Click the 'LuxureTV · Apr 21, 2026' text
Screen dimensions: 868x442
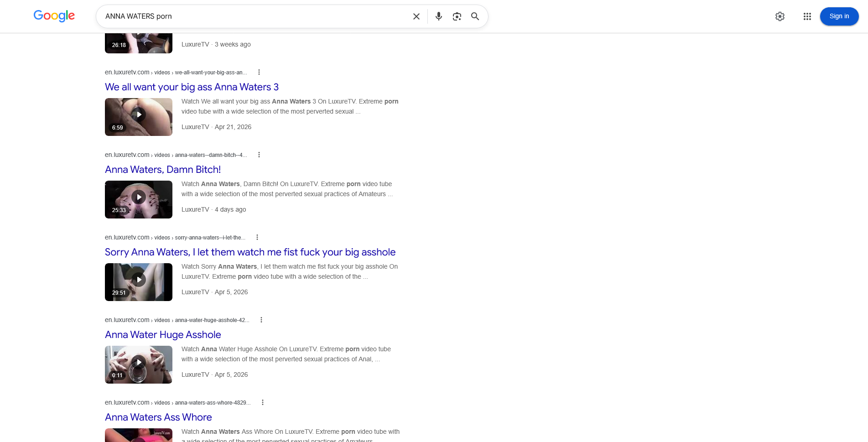pyautogui.click(x=216, y=127)
